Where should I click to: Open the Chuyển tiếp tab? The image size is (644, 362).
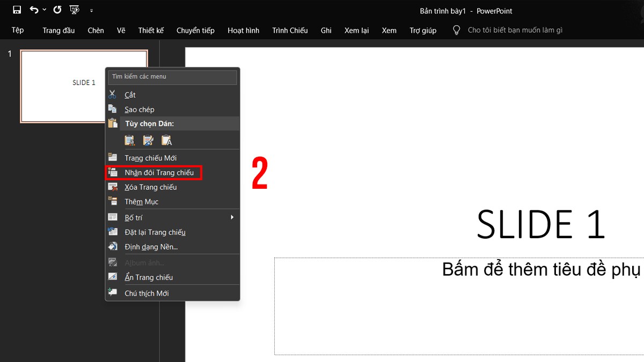point(196,30)
